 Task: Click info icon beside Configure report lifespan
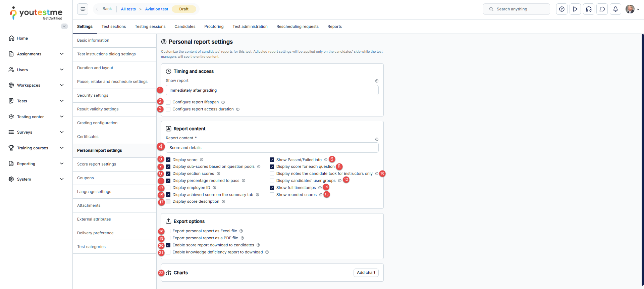pyautogui.click(x=223, y=102)
